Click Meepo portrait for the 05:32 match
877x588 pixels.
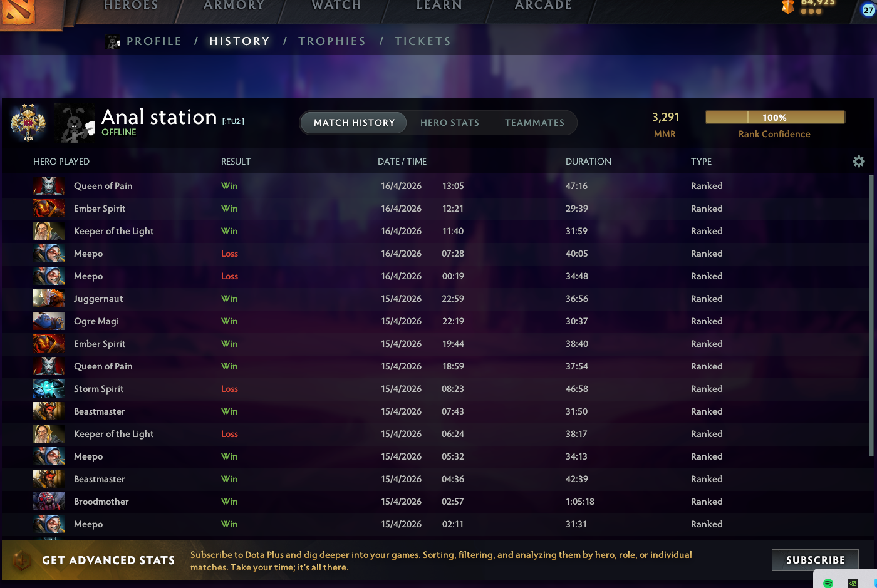pos(49,456)
